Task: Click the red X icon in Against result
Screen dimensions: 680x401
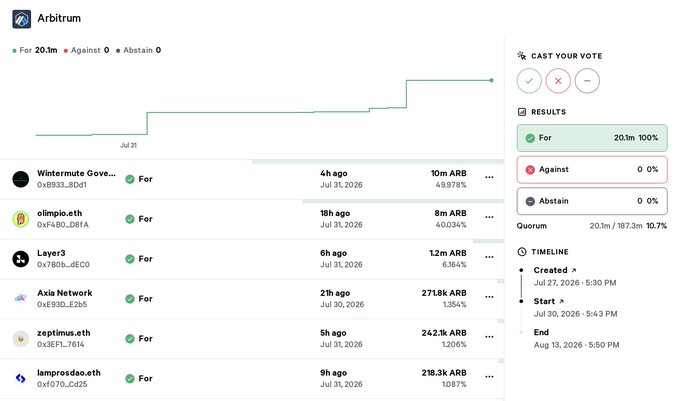Action: click(530, 170)
